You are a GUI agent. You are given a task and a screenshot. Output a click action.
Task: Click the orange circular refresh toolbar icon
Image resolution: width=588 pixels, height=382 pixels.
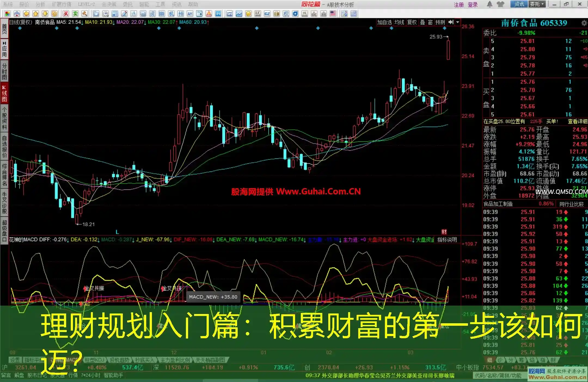54,14
